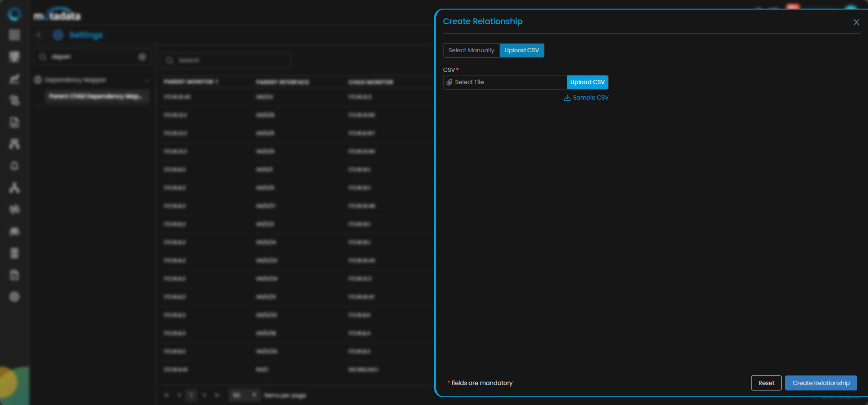Click the Create Relationship button
The image size is (868, 405).
[821, 383]
